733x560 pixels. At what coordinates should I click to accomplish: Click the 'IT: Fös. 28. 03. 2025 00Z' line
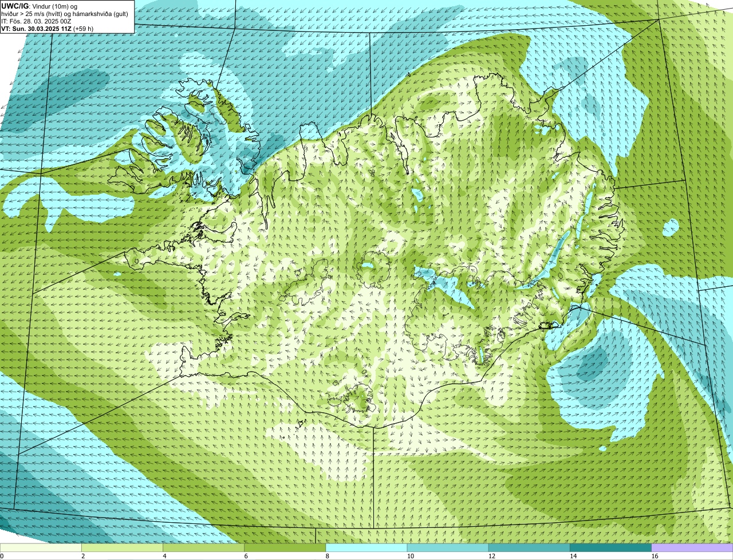[36, 21]
